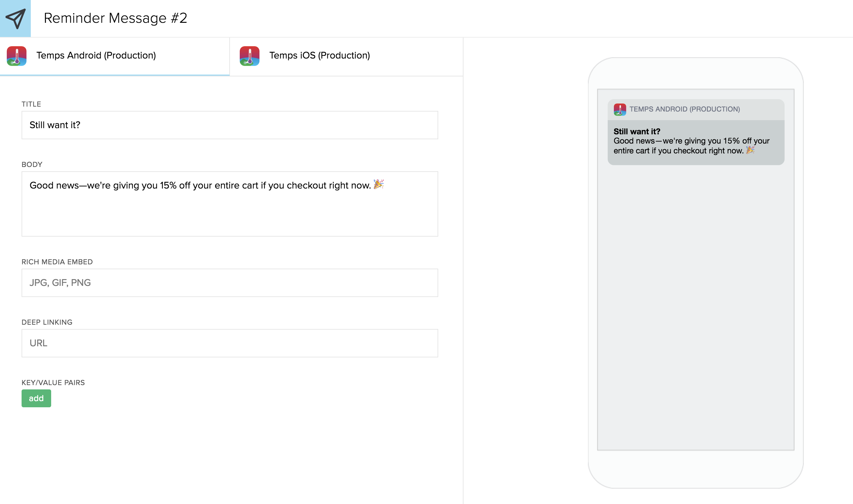Click the Title input field
This screenshot has width=853, height=504.
(x=230, y=125)
